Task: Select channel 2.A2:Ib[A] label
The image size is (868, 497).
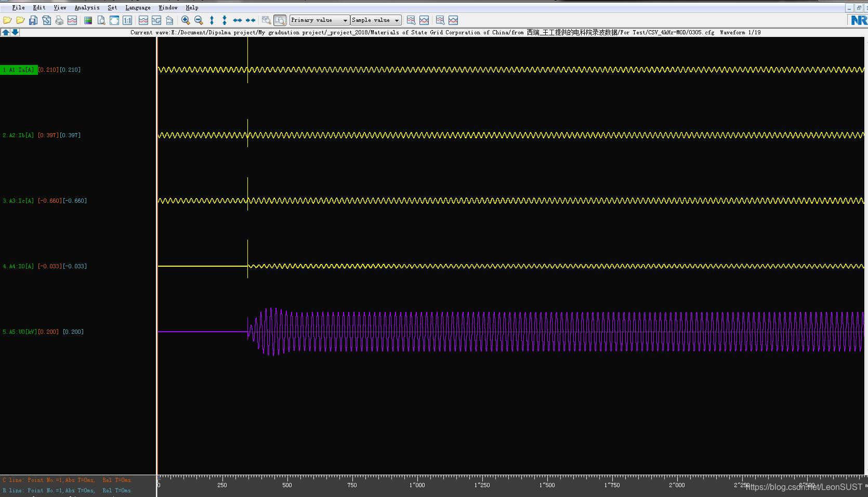Action: tap(18, 135)
